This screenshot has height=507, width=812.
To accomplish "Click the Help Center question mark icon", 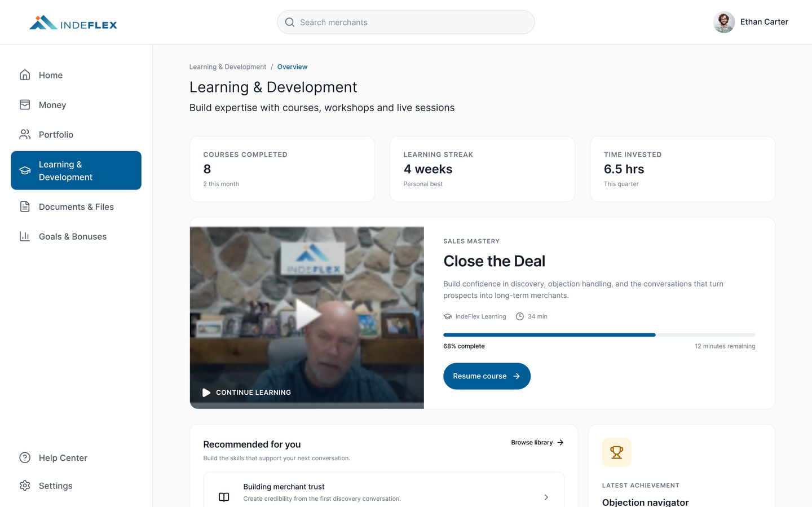I will (25, 457).
